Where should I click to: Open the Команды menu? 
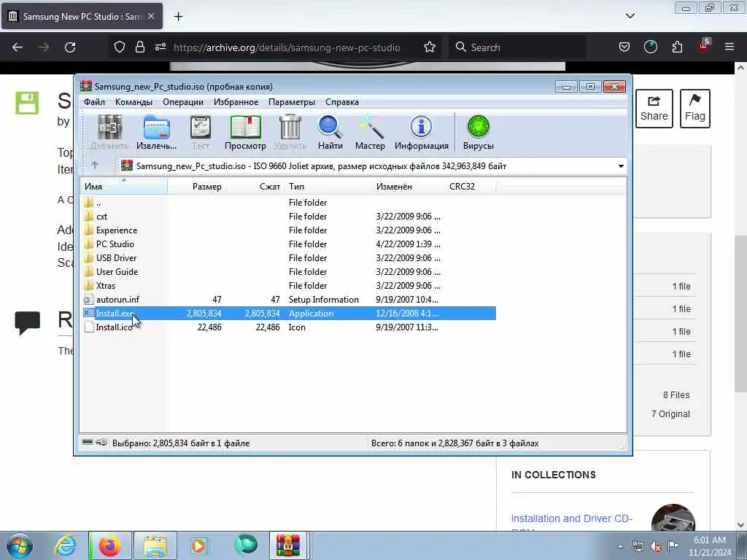pyautogui.click(x=134, y=102)
